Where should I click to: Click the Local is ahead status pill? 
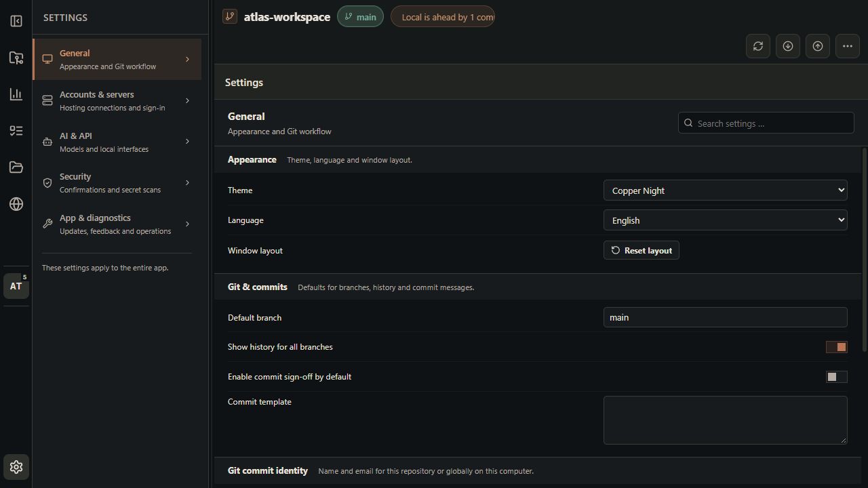point(443,17)
